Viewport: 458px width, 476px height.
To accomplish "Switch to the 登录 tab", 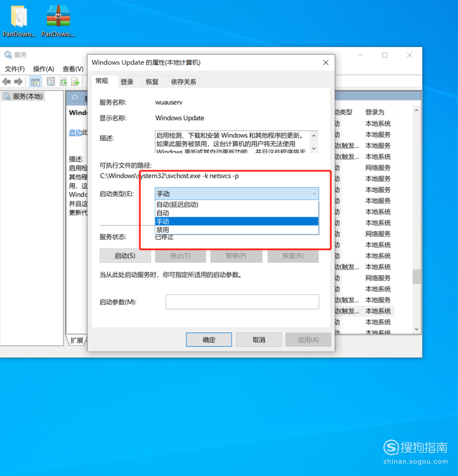I will point(127,82).
